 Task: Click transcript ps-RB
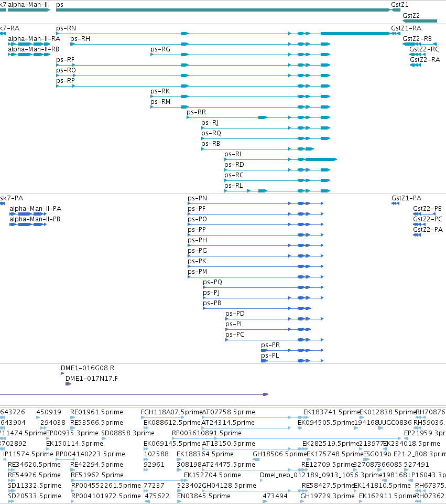pos(211,144)
